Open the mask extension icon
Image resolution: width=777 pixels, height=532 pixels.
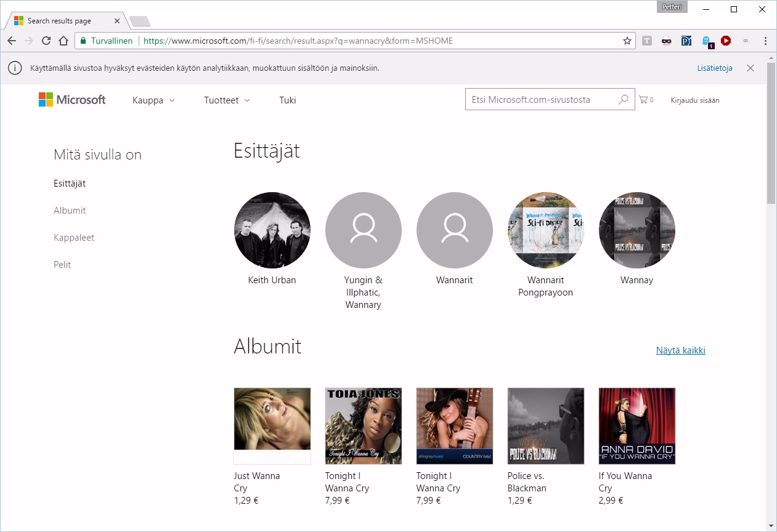(x=667, y=41)
